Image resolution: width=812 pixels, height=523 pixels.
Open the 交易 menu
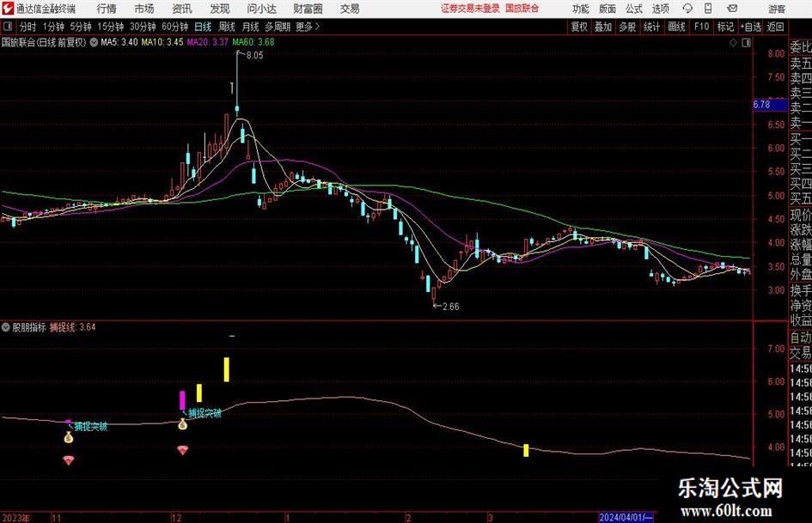click(x=350, y=9)
